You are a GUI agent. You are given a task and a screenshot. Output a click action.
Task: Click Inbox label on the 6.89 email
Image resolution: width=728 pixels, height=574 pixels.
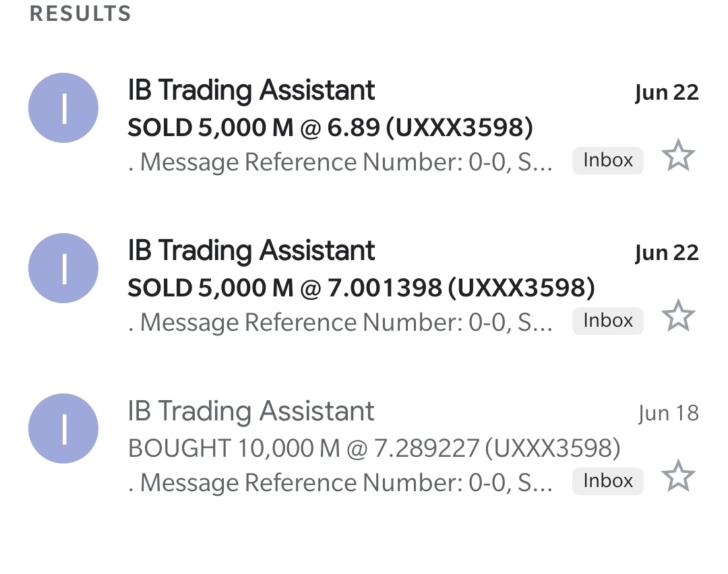pos(608,160)
